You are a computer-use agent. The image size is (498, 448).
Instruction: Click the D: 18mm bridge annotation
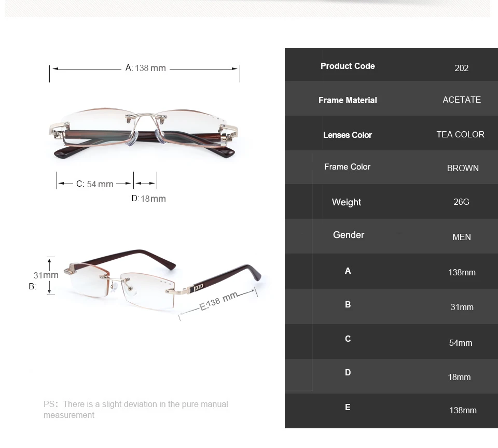pyautogui.click(x=149, y=199)
